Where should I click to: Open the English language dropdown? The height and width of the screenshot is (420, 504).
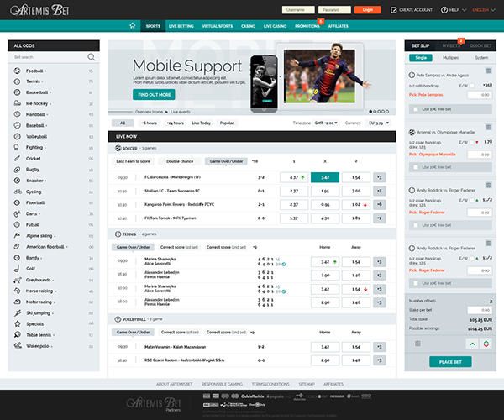click(x=484, y=10)
